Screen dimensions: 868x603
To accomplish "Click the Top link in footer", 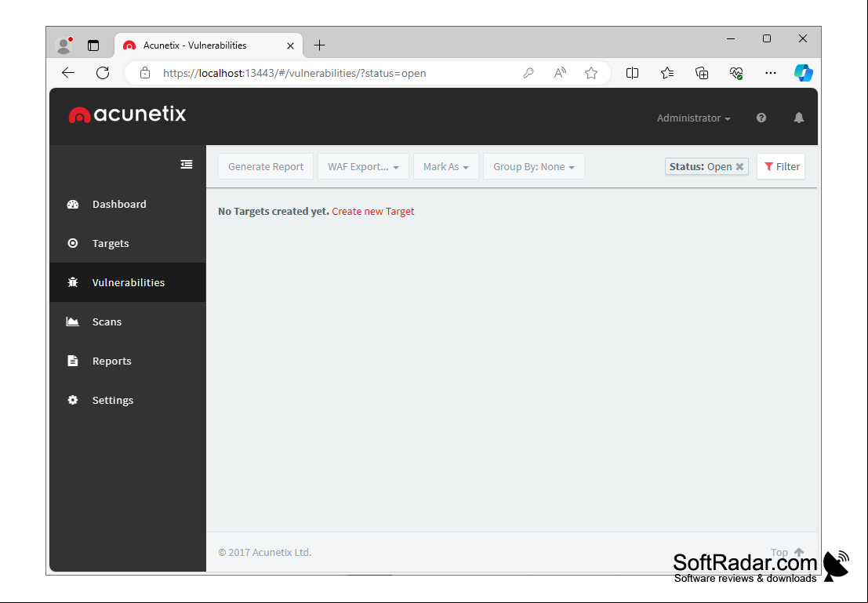I will click(x=779, y=552).
